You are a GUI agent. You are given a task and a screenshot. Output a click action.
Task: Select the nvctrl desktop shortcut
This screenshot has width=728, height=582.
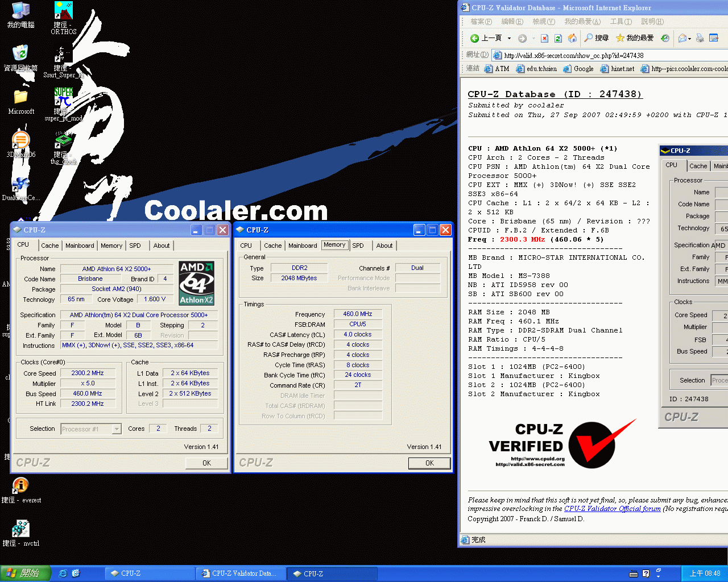pos(21,533)
